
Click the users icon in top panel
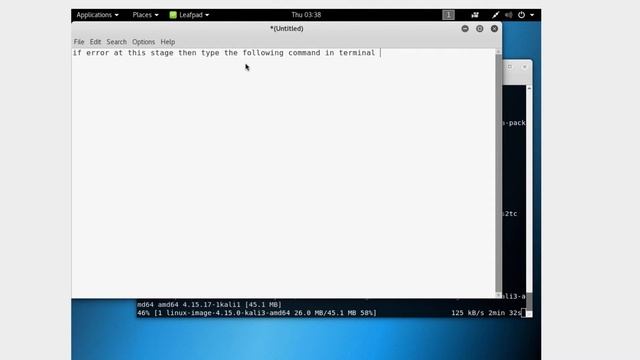click(x=475, y=15)
